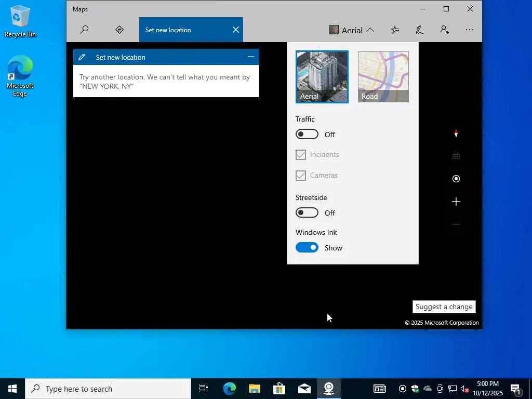The image size is (532, 399).
Task: Click the show my location icon
Action: pos(456,179)
